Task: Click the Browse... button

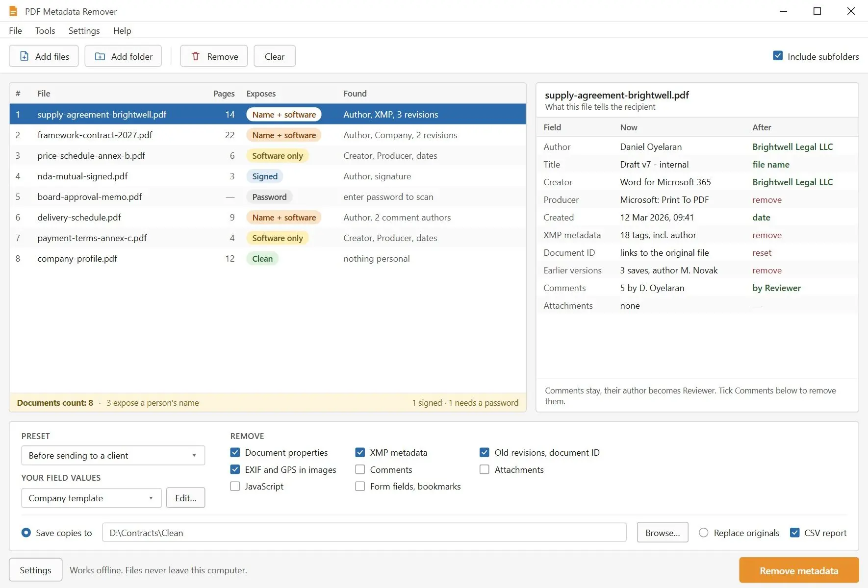Action: [x=663, y=533]
